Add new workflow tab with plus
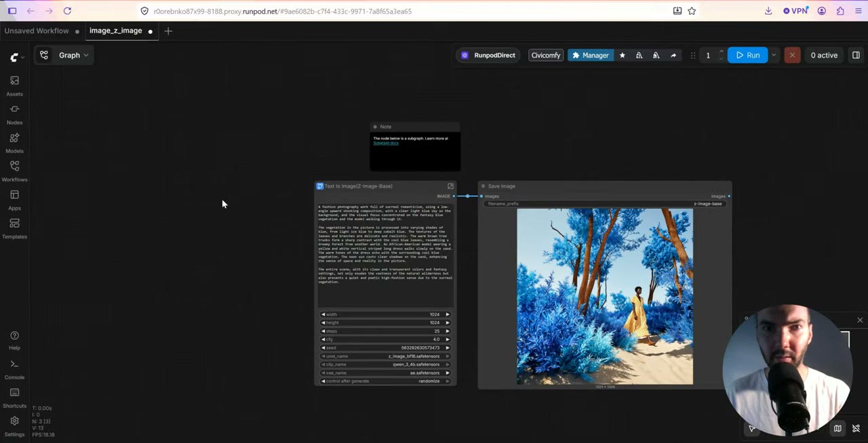 (168, 31)
